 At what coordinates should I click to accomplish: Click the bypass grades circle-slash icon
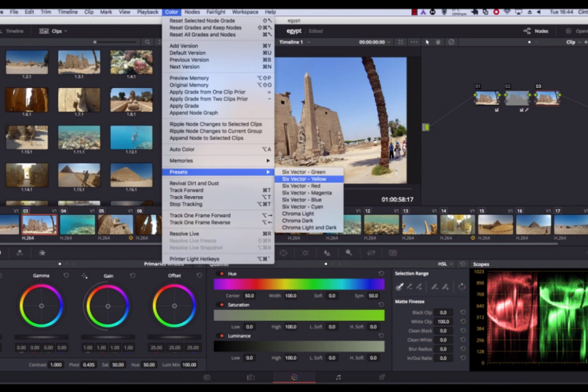pos(452,42)
